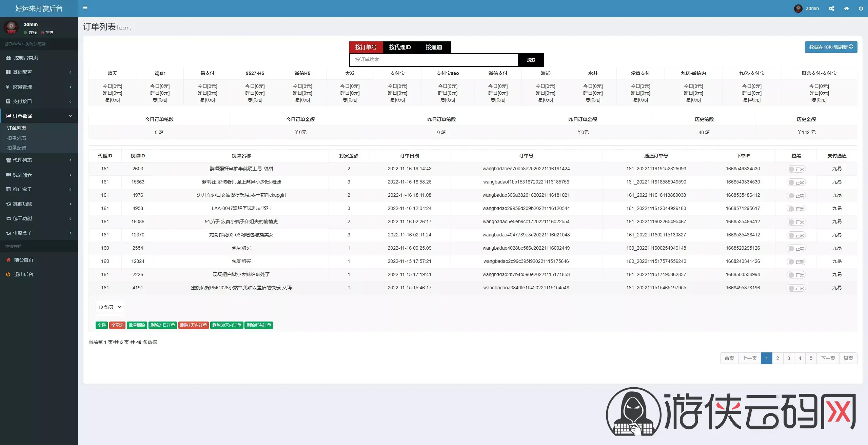The height and width of the screenshot is (445, 868).
Task: Click the 按订单搜索 input field
Action: (434, 60)
